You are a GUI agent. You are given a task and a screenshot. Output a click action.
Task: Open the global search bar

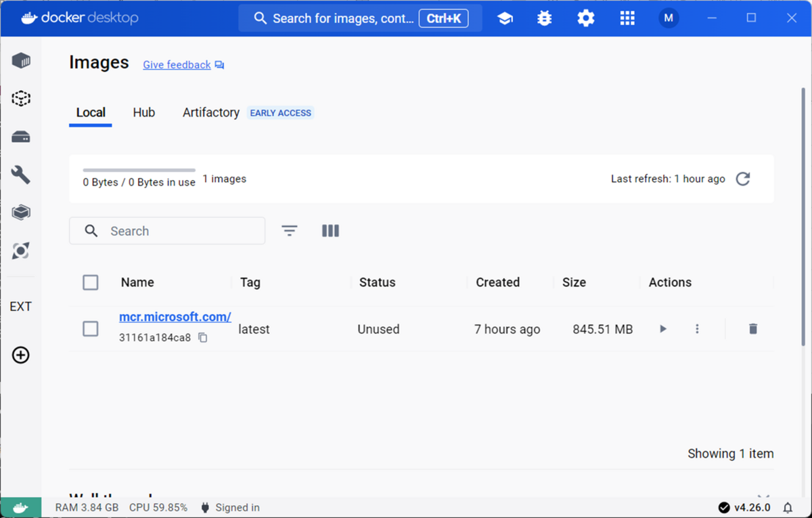360,18
